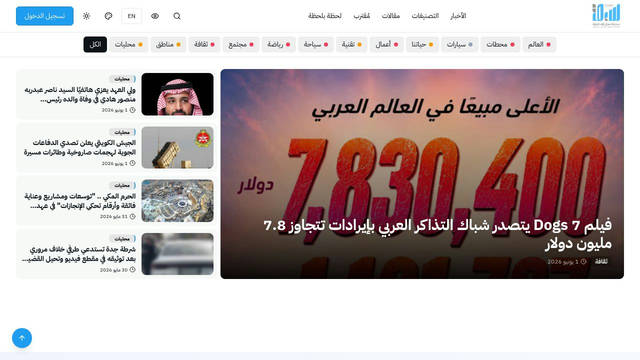This screenshot has width=640, height=360.
Task: Select the أعمال category chip
Action: click(387, 44)
